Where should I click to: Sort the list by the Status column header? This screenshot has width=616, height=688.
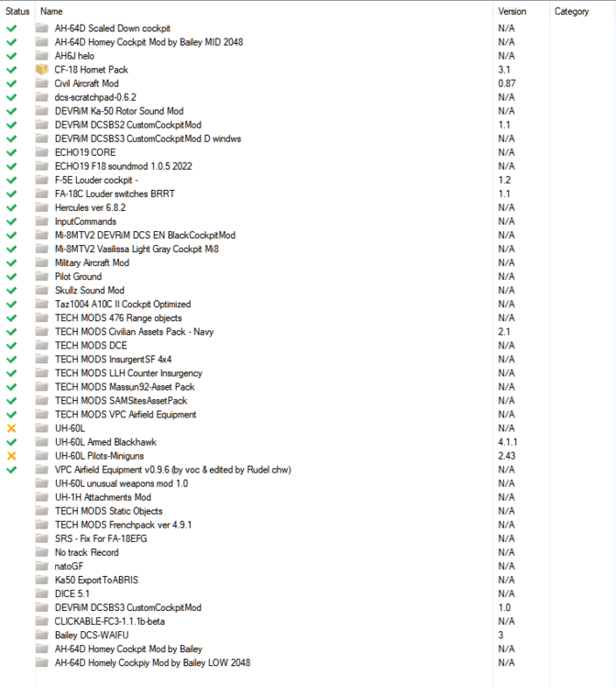pos(17,11)
